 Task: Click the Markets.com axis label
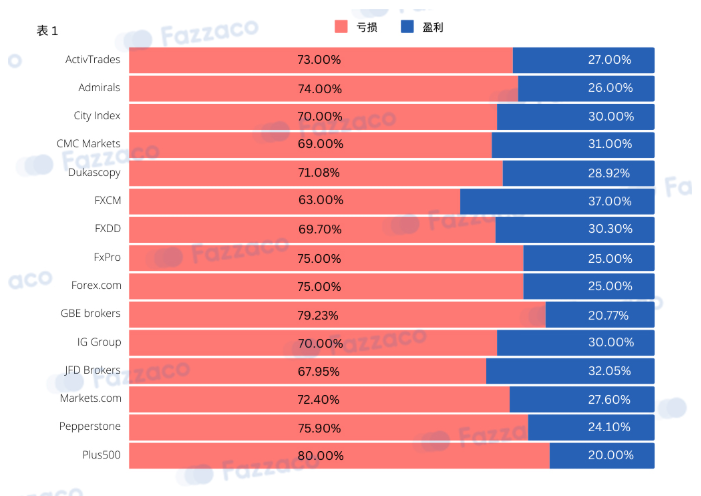[x=91, y=398]
